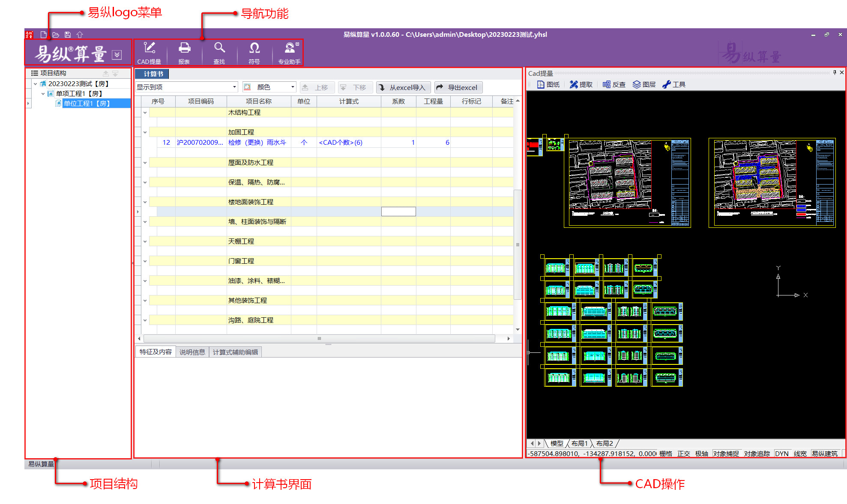The image size is (847, 504).
Task: Open the 报表 printer tool
Action: pos(184,53)
